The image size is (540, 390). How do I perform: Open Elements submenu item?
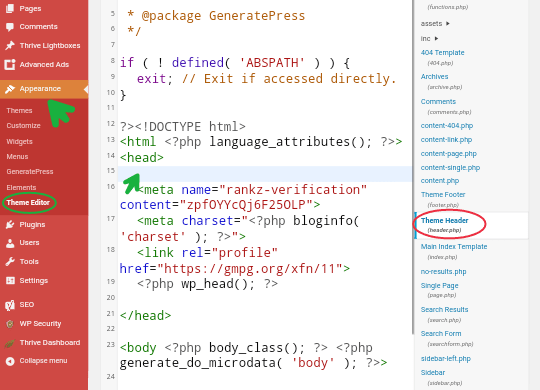(21, 187)
